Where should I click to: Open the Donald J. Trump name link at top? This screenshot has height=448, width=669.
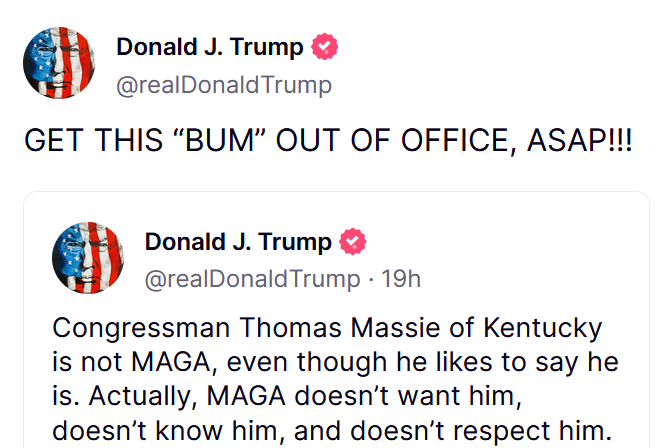pyautogui.click(x=209, y=47)
